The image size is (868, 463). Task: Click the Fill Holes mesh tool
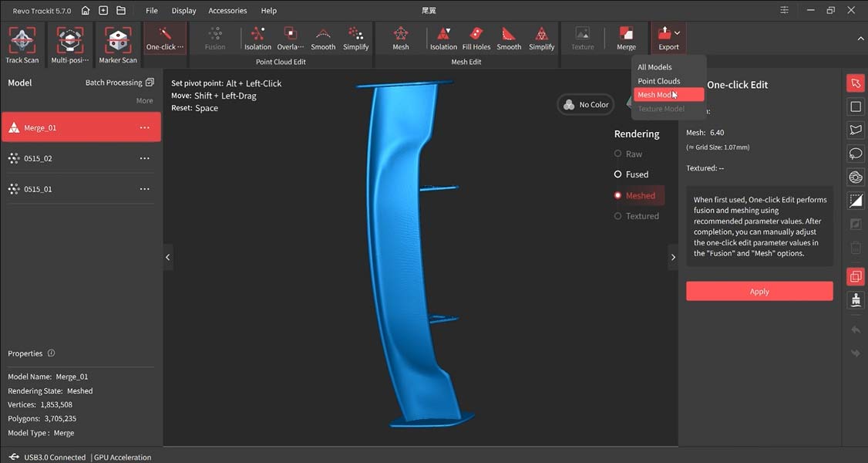(476, 38)
